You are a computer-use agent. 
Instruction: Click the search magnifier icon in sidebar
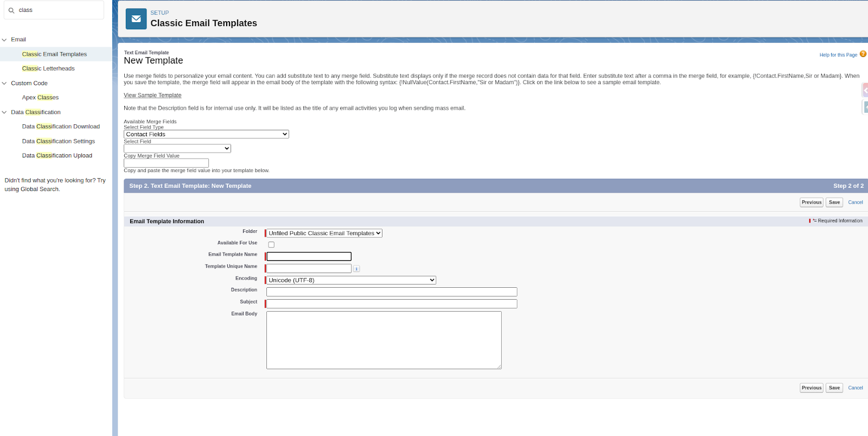click(11, 10)
